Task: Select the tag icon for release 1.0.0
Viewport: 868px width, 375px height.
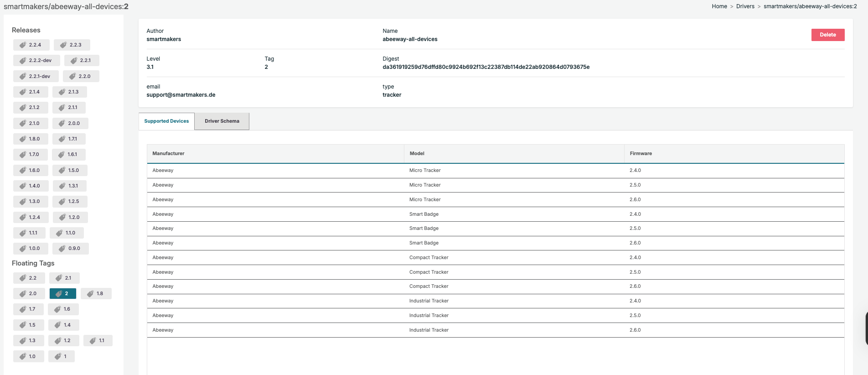Action: [23, 248]
